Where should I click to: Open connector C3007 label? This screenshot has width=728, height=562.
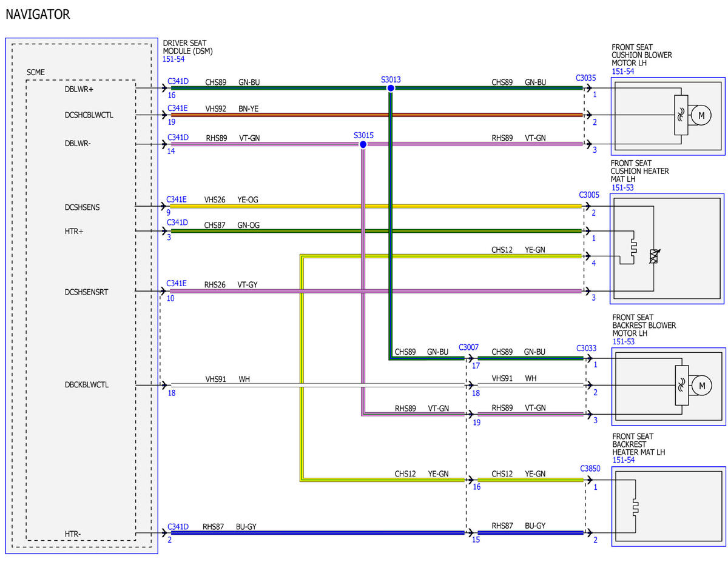[x=469, y=348]
